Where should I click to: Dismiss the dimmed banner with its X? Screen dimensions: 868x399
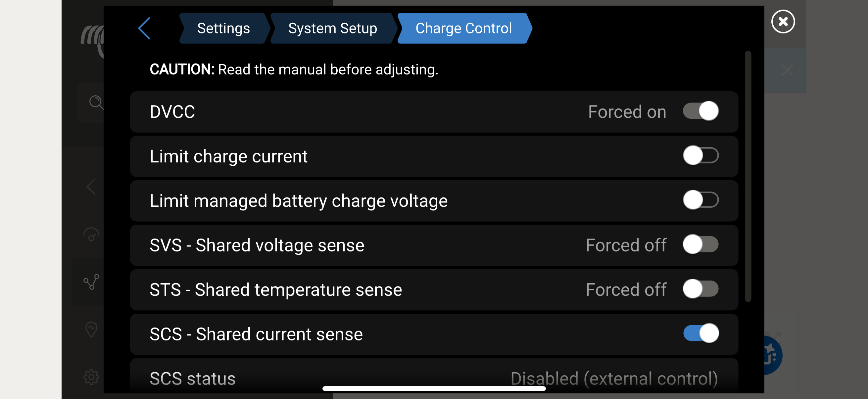tap(787, 70)
